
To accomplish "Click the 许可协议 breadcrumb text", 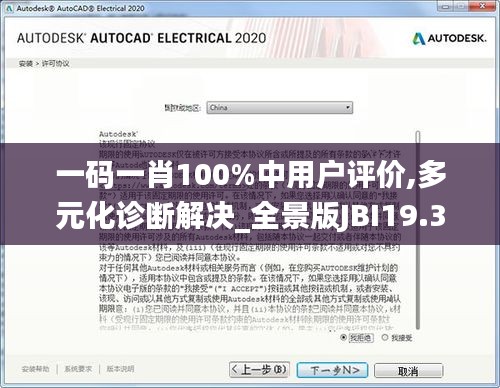I will tap(55, 64).
